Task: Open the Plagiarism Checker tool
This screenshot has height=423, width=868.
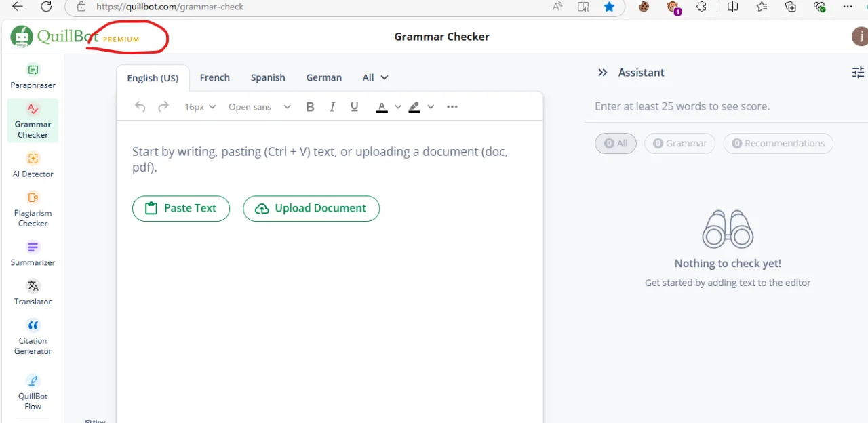Action: (x=33, y=209)
